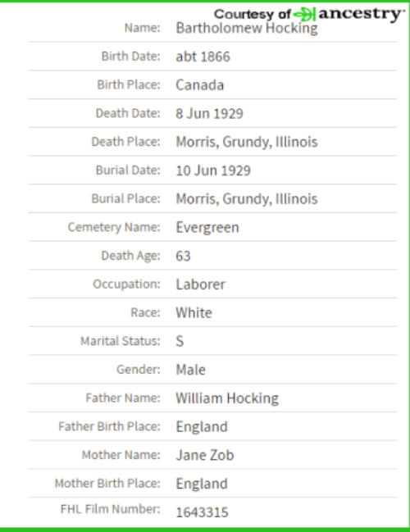Click the cemetery name Evergreen

click(207, 228)
